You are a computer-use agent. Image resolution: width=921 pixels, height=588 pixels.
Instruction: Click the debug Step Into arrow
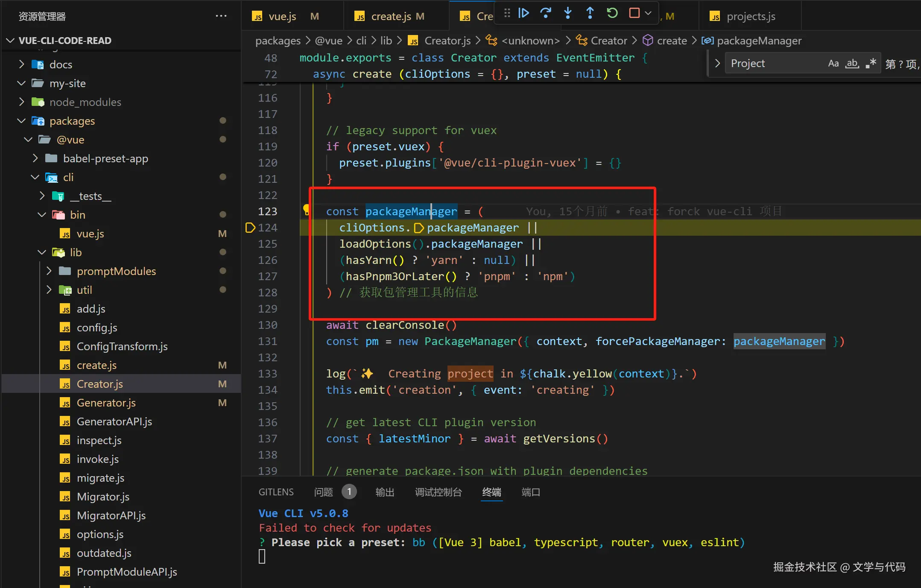click(568, 13)
